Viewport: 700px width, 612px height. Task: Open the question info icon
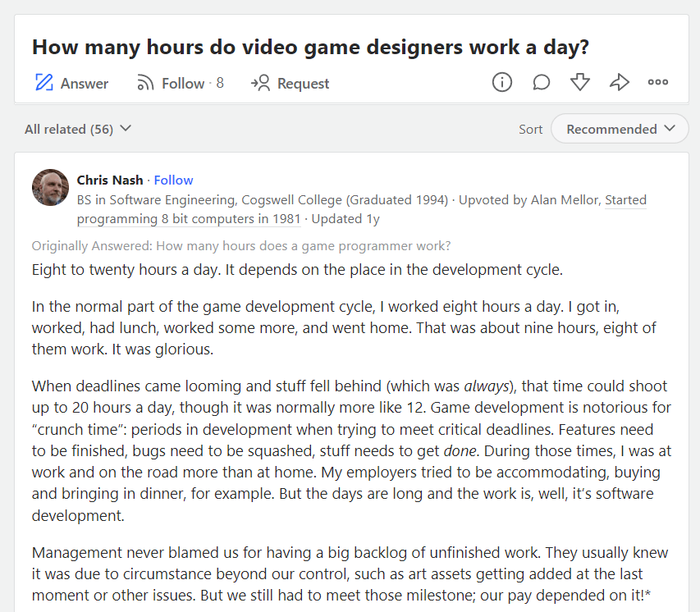(x=502, y=82)
